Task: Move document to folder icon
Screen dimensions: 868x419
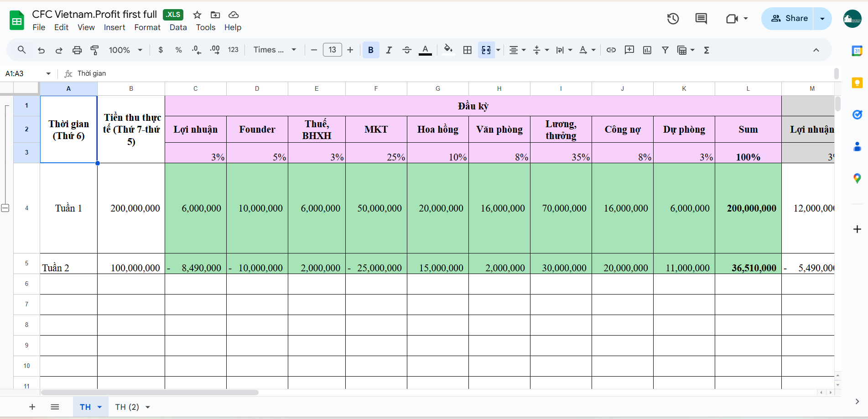Action: point(215,15)
